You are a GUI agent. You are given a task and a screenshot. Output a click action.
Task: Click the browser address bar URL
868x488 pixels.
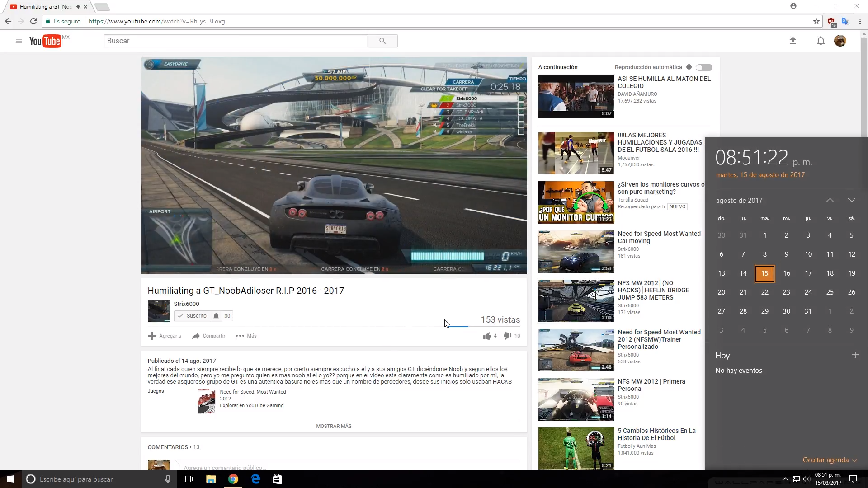coord(156,21)
